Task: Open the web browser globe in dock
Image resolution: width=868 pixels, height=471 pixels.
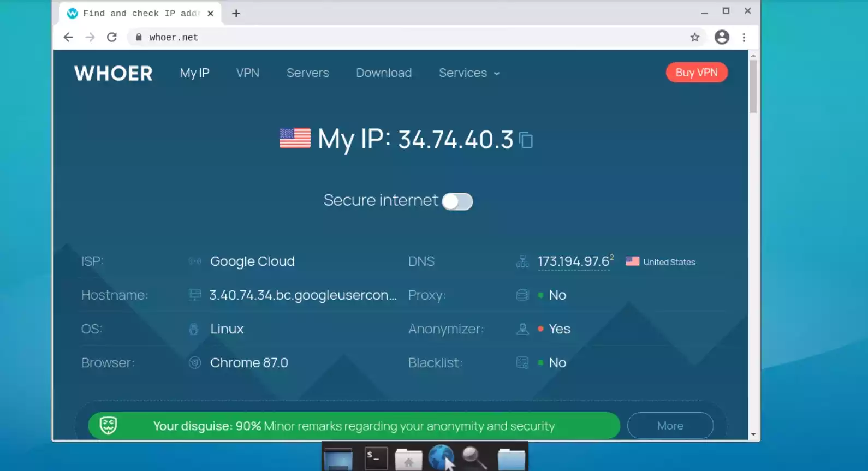Action: 441,457
